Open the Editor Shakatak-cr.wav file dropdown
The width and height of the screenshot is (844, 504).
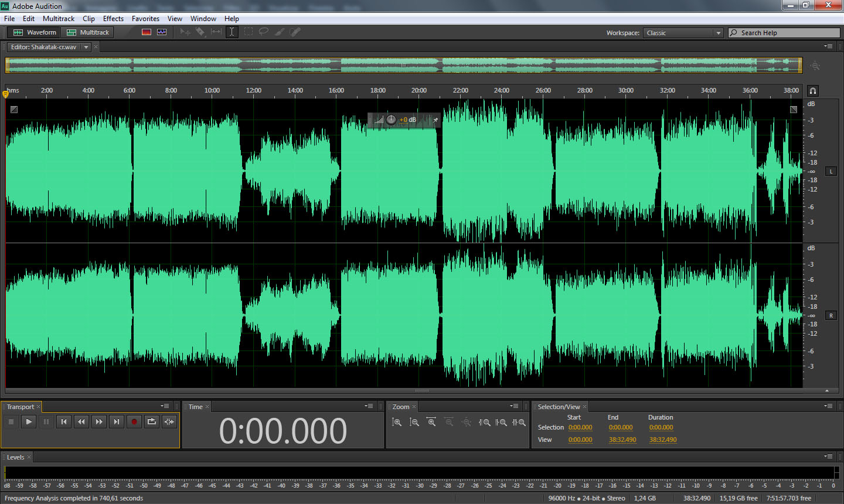86,47
